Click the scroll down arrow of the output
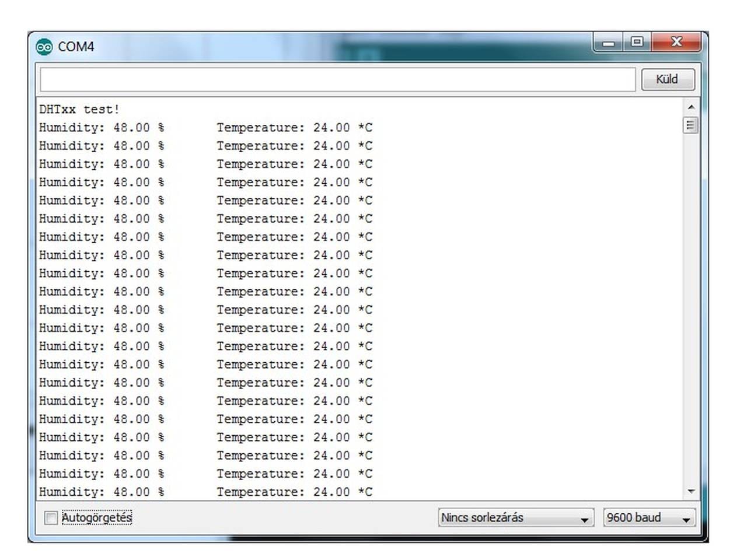Viewport: 747px width, 560px height. pyautogui.click(x=691, y=492)
